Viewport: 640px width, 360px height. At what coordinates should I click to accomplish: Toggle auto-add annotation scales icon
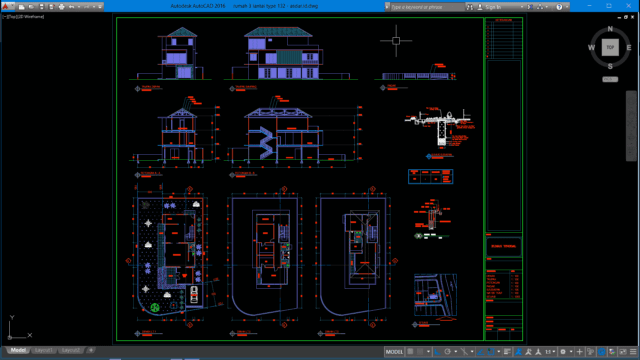[x=528, y=352]
